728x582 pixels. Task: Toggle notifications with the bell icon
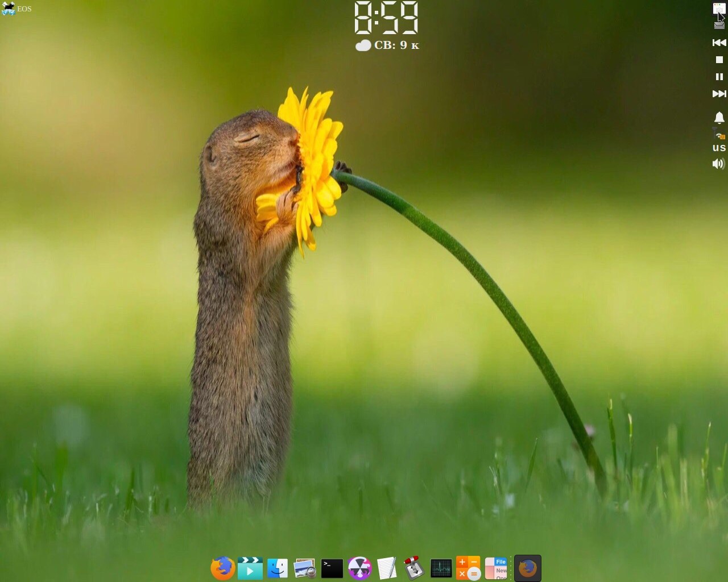(718, 117)
